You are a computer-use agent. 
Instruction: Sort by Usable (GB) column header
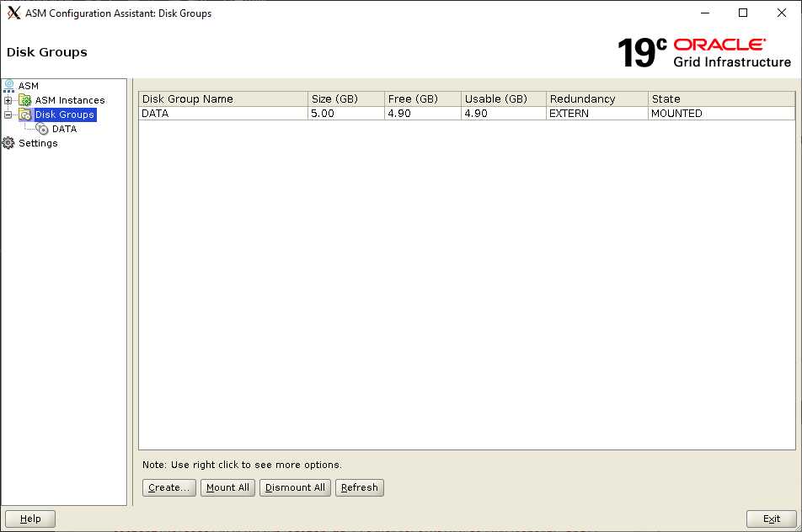pyautogui.click(x=504, y=98)
